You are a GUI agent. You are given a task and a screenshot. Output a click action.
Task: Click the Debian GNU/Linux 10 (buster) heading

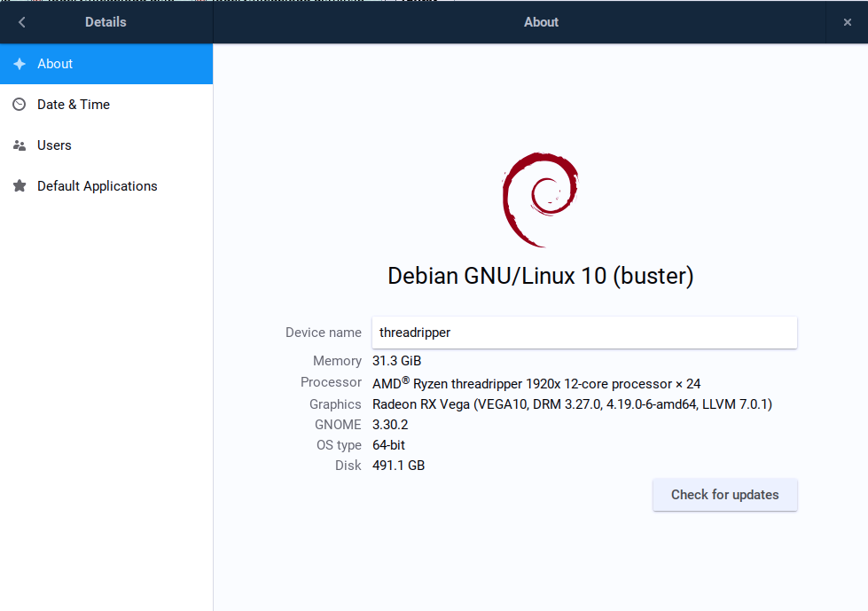pos(540,276)
